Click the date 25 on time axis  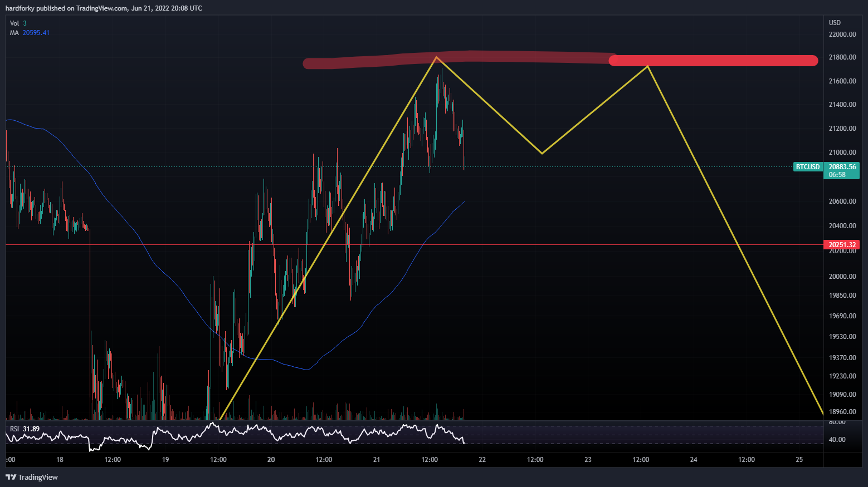799,460
